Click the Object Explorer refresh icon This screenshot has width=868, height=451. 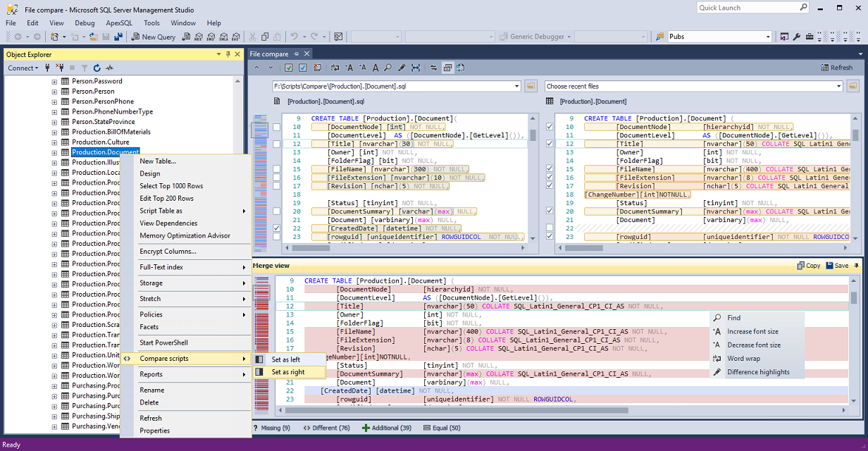click(x=97, y=68)
